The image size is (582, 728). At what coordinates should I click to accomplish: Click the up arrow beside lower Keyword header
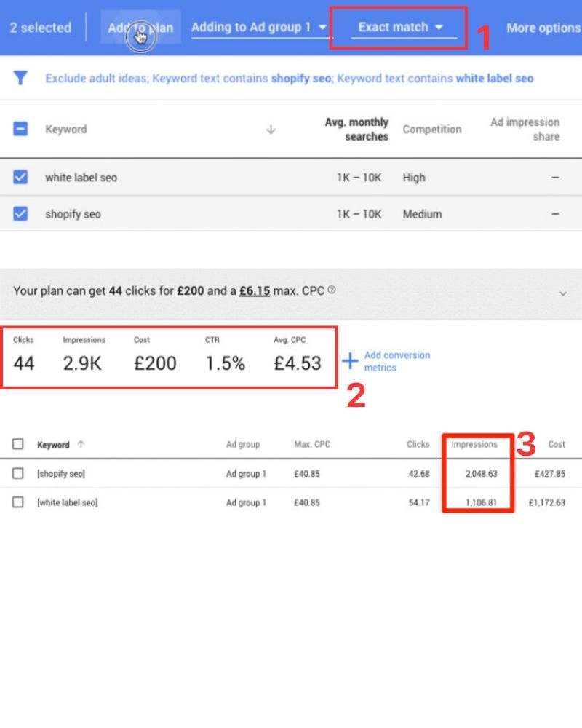click(x=80, y=444)
